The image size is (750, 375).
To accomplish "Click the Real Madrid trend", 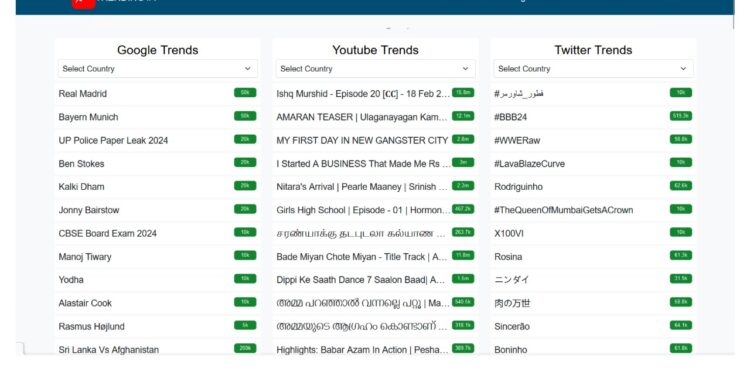I will (x=83, y=94).
